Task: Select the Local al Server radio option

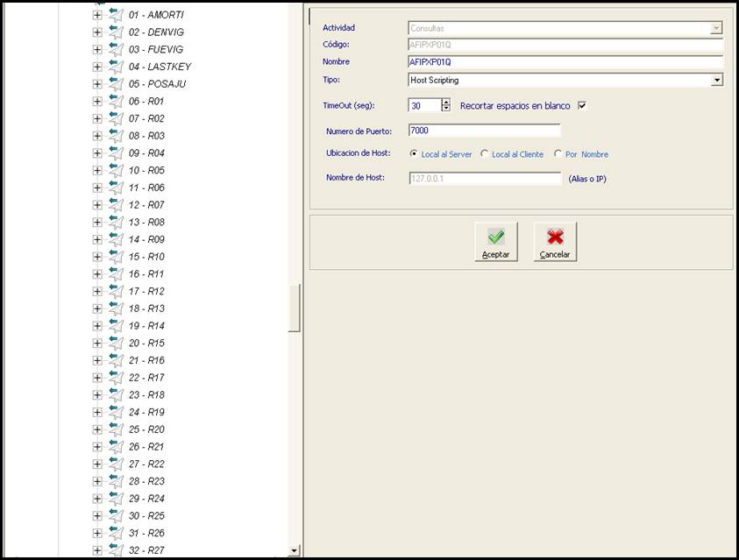Action: pos(414,154)
